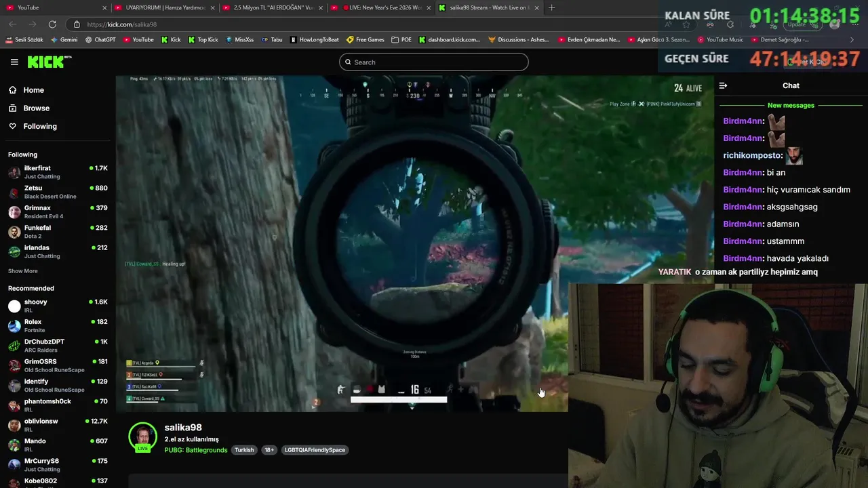Click the LGBTQIAFriendlySpace tag
The height and width of the screenshot is (488, 868).
point(315,450)
